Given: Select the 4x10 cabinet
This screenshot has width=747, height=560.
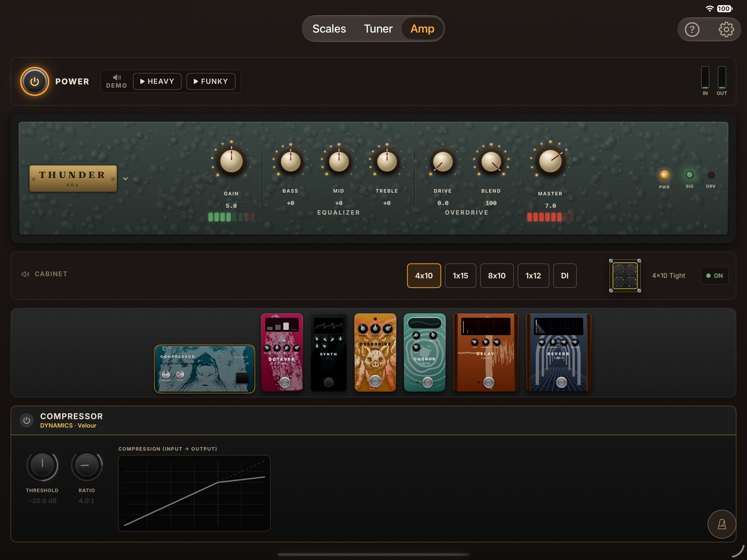Looking at the screenshot, I should pyautogui.click(x=424, y=276).
